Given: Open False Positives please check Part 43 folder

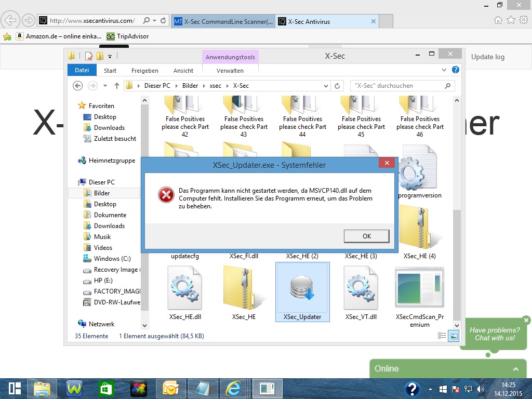Looking at the screenshot, I should coord(244,116).
